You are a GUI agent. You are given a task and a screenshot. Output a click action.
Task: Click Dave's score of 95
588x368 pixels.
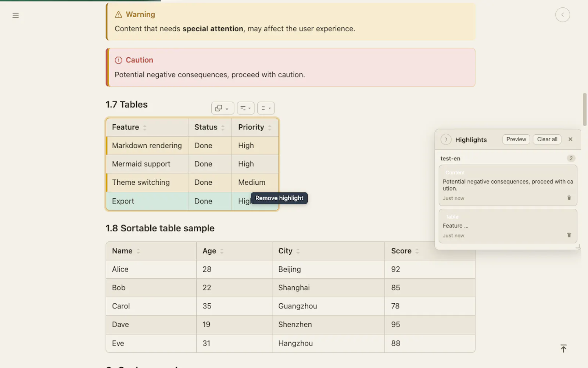[430, 325]
